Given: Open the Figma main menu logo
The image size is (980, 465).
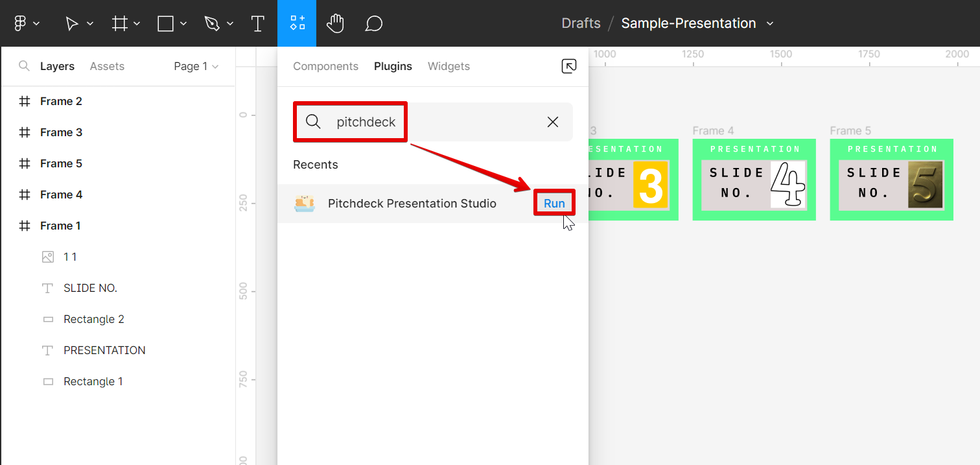Looking at the screenshot, I should [20, 23].
